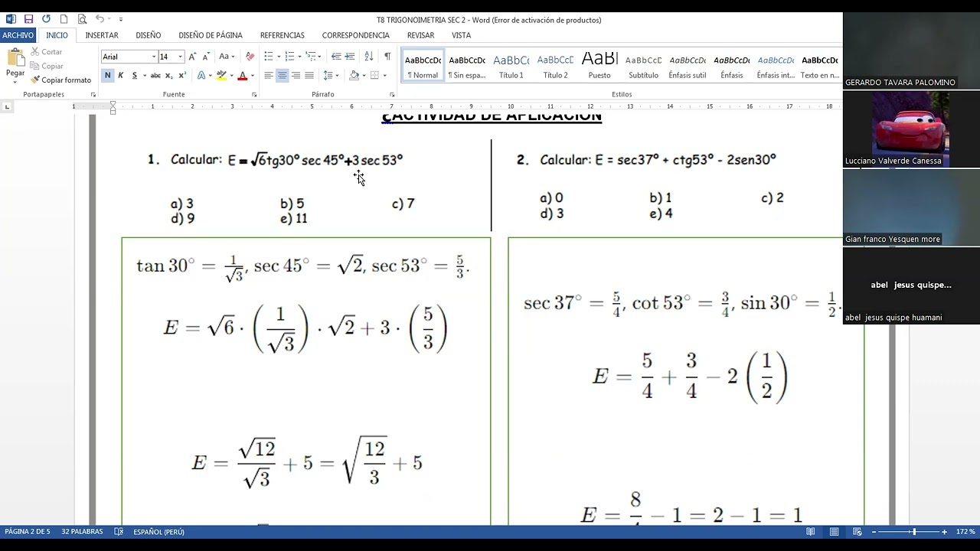This screenshot has height=551, width=980.
Task: Apply multilevel list formatting
Action: (310, 57)
